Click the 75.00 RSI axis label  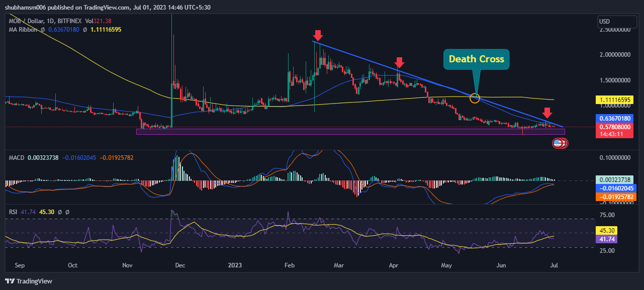pos(607,215)
